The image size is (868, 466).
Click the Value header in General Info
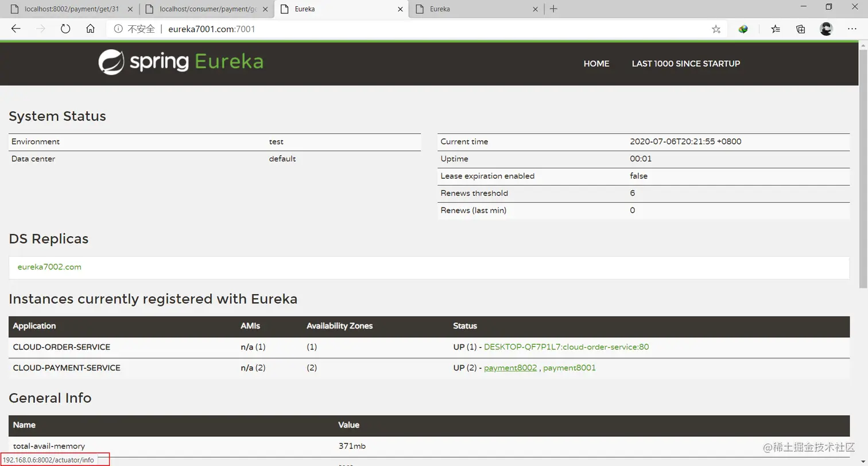tap(349, 425)
